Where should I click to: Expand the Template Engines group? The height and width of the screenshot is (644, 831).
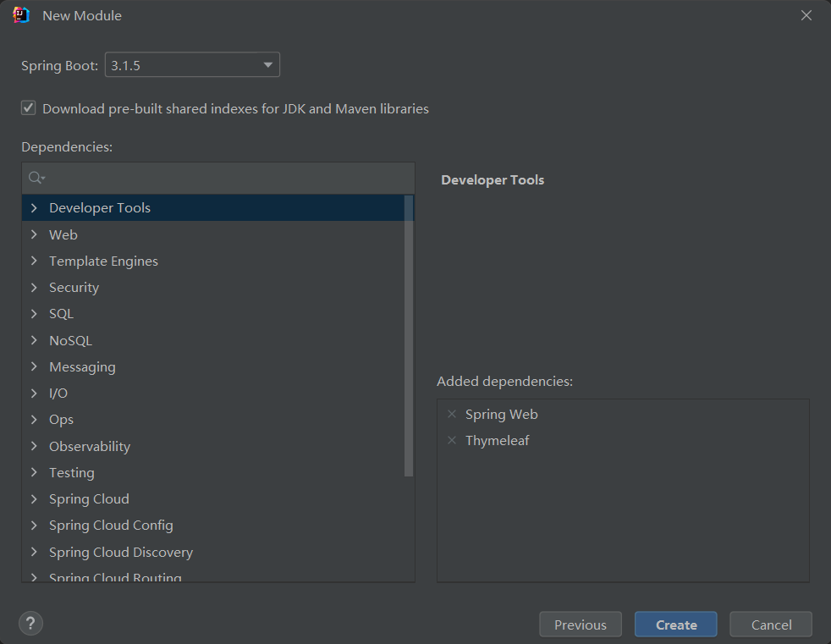click(34, 261)
